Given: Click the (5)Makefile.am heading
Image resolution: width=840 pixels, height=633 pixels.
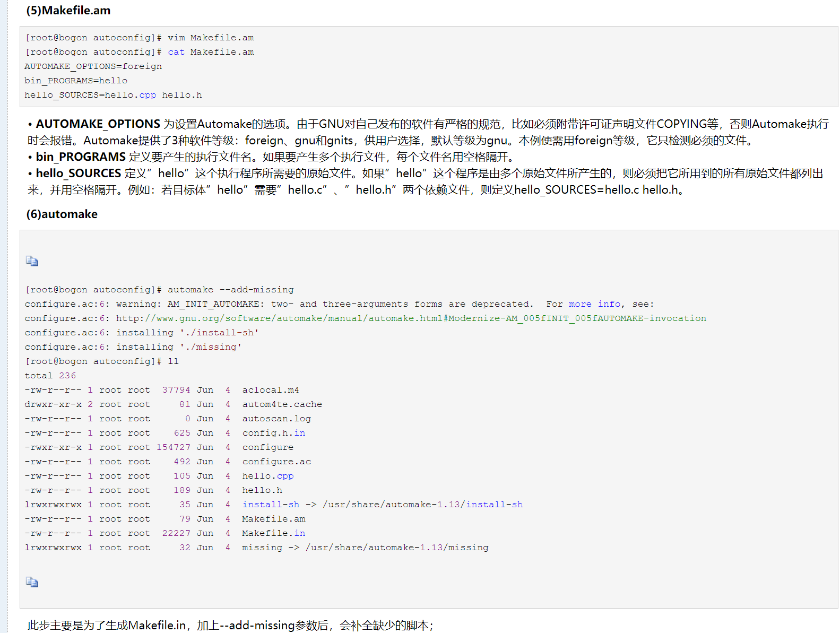Looking at the screenshot, I should pos(68,11).
